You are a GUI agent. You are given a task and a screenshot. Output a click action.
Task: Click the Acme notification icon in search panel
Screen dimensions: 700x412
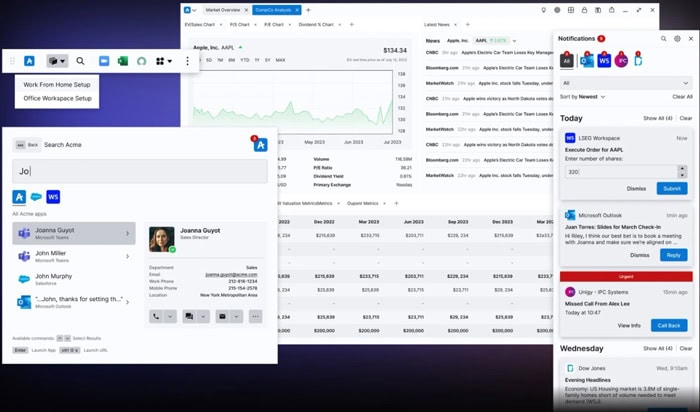(260, 144)
